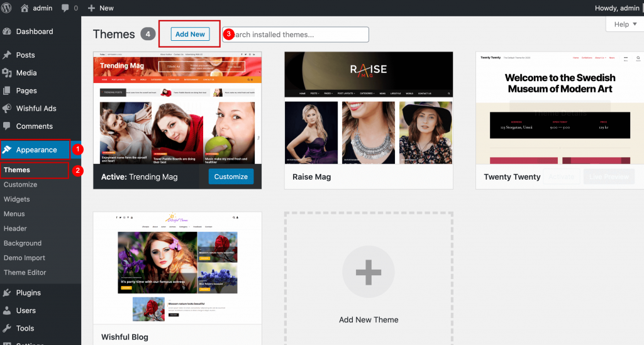This screenshot has height=345, width=644.
Task: Open the Howdy, admin account menu
Action: 618,8
